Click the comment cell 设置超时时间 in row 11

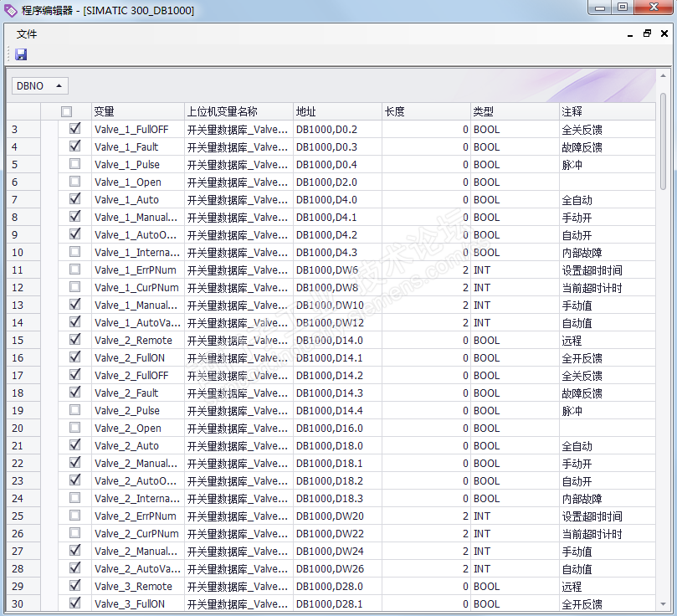point(607,269)
